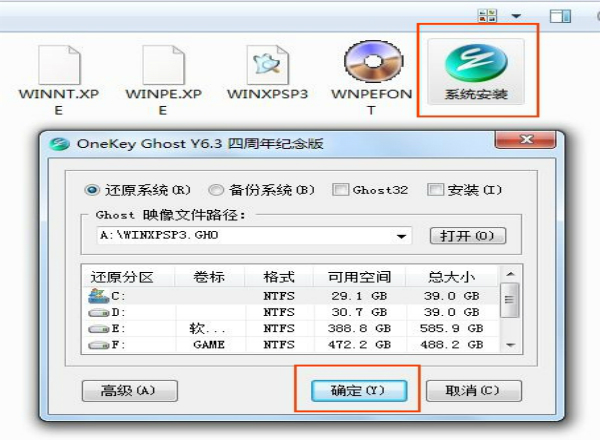The image size is (600, 440).
Task: Click the OneKey Ghost title bar icon
Action: 60,143
